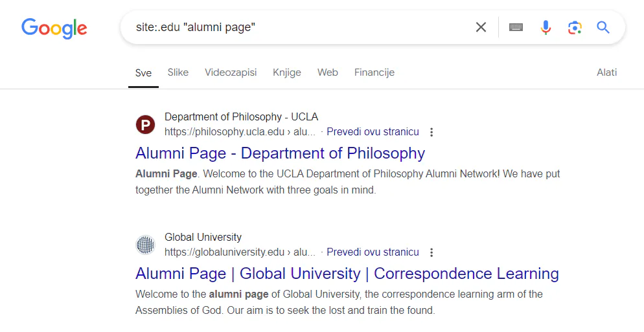Click into the search query field
644x332 pixels.
302,27
